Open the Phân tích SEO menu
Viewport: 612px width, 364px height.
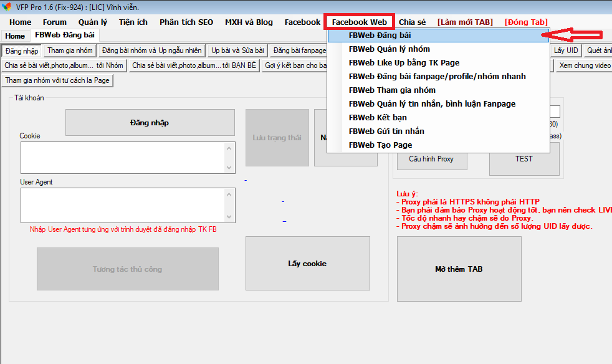click(x=186, y=22)
